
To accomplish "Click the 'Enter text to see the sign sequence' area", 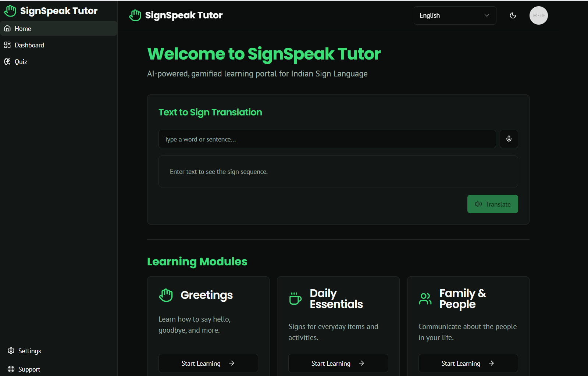I will [x=338, y=171].
